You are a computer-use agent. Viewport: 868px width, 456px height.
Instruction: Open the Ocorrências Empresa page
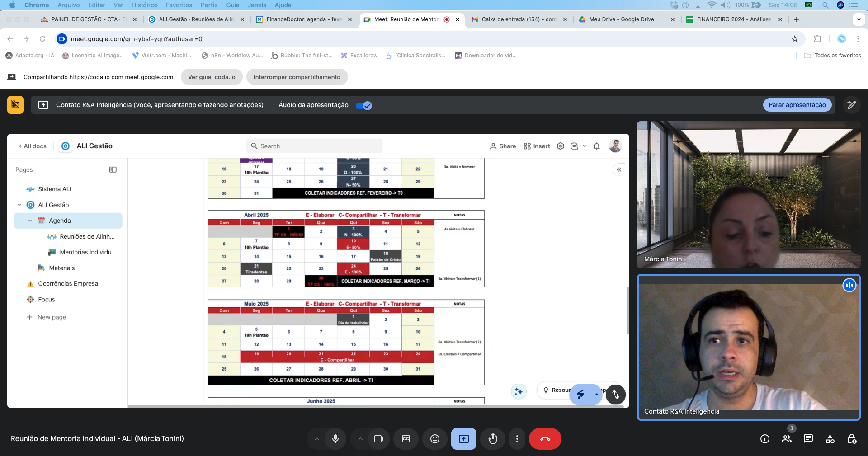[68, 283]
